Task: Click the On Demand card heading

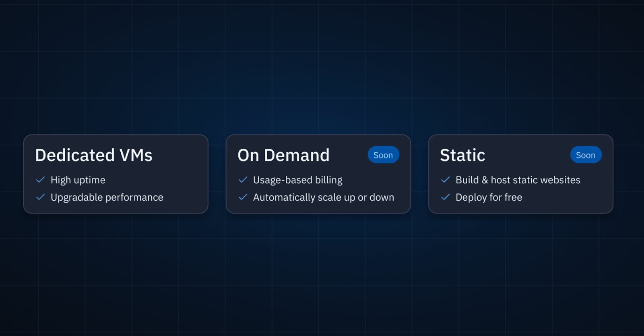Action: click(283, 155)
